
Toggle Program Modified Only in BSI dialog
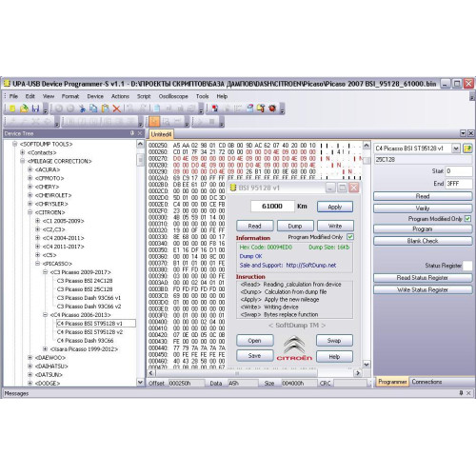click(350, 237)
